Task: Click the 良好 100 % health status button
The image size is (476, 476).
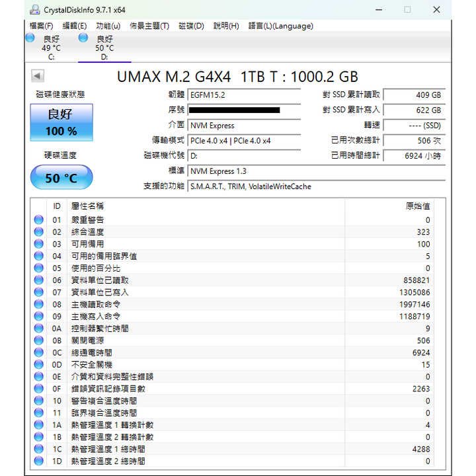Action: point(61,122)
